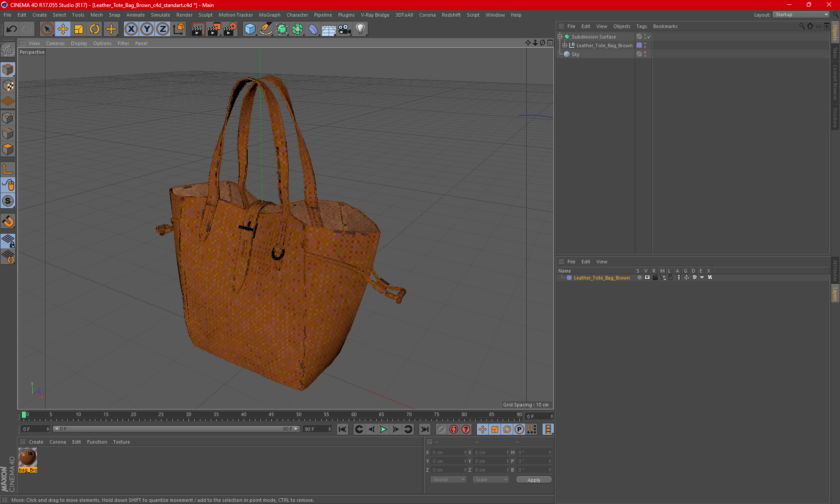Switch to Texture mode in left sidebar
Viewport: 840px width, 504px height.
click(8, 86)
